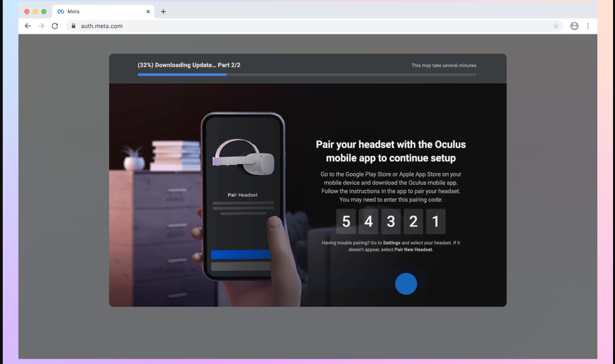Click the macOS red close window button

[27, 12]
